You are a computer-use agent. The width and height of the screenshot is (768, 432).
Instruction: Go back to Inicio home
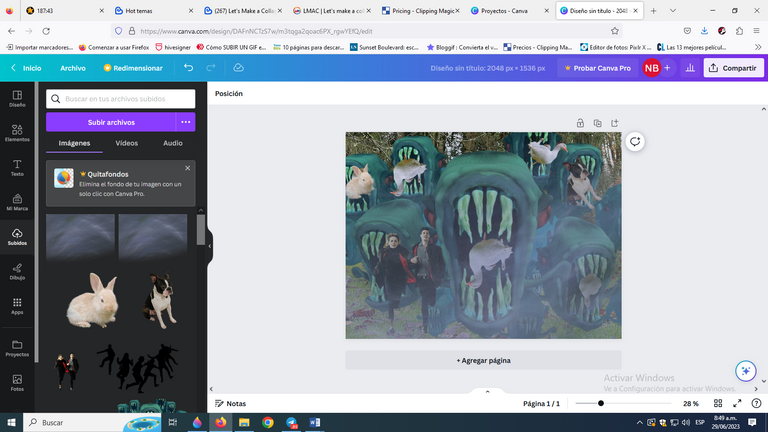[26, 68]
